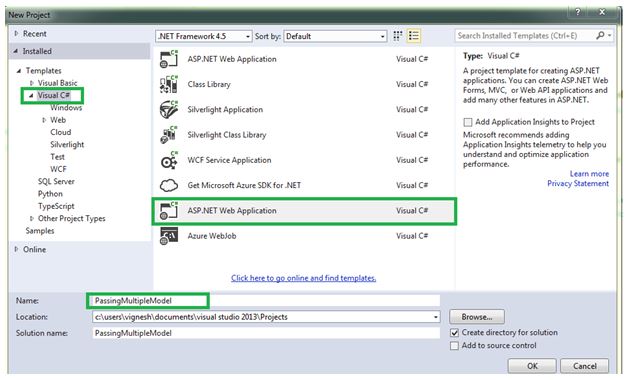Image resolution: width=627 pixels, height=380 pixels.
Task: Click the Azure WebJob template icon
Action: pos(169,236)
